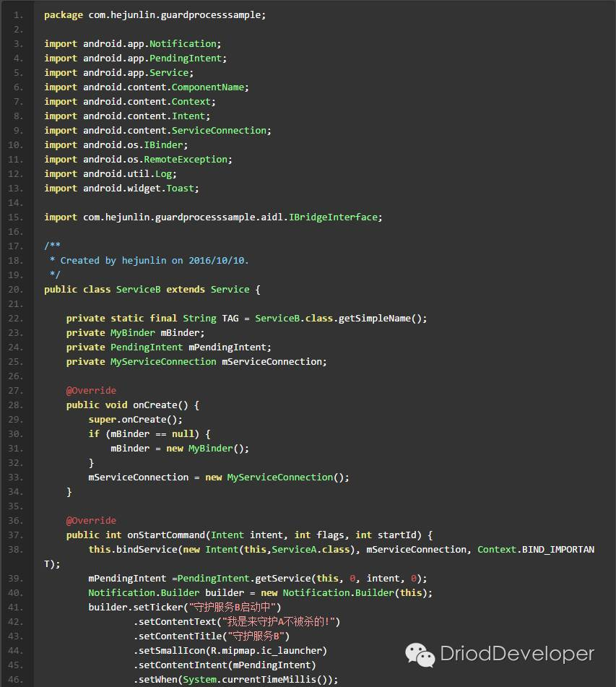Click the .setContentText call on line 42
Viewport: 616px width, 687px height.
pyautogui.click(x=237, y=623)
